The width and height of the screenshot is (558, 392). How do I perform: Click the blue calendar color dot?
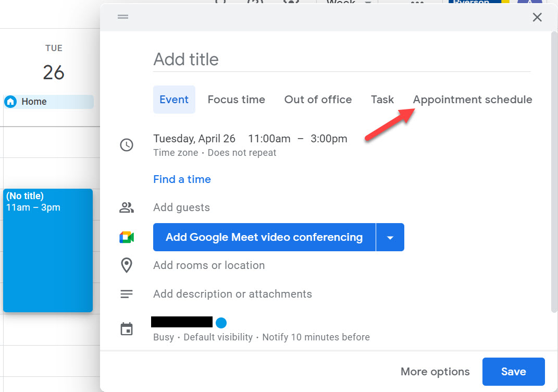click(221, 323)
